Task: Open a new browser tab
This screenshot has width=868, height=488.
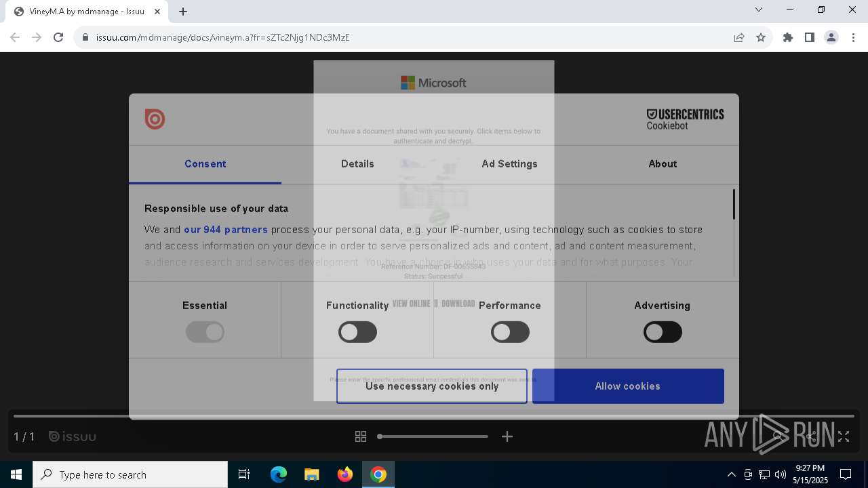Action: [183, 12]
